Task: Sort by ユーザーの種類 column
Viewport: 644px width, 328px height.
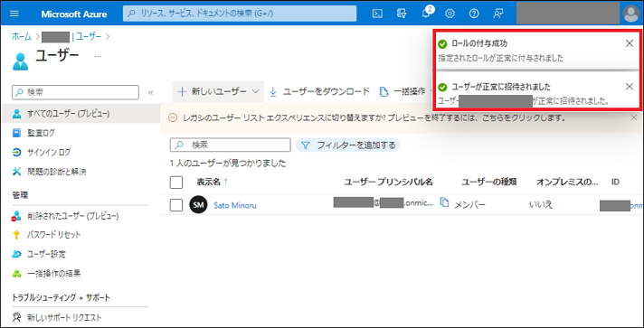Action: [488, 182]
